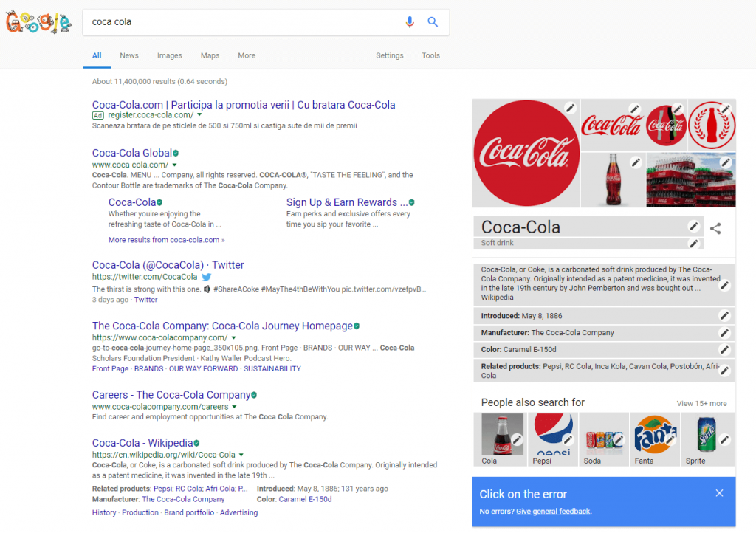Viewport: 756px width, 533px height.
Task: Click pencil icon on Coca-Cola script logo image
Action: click(x=634, y=109)
